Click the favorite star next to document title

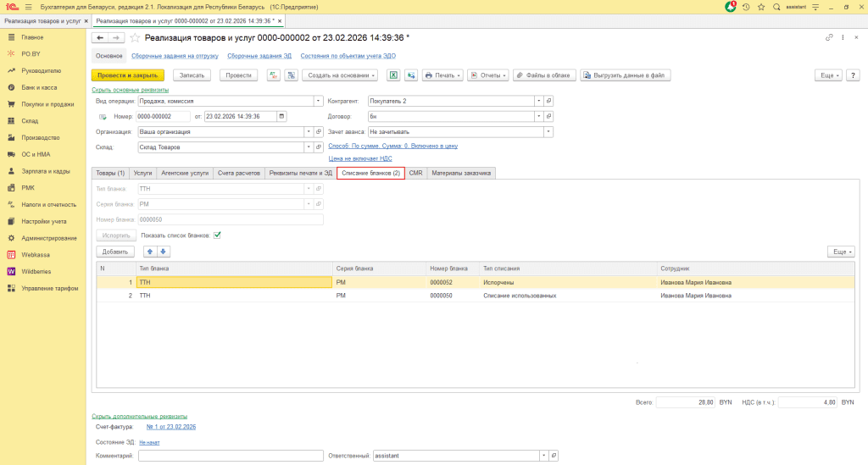point(135,38)
